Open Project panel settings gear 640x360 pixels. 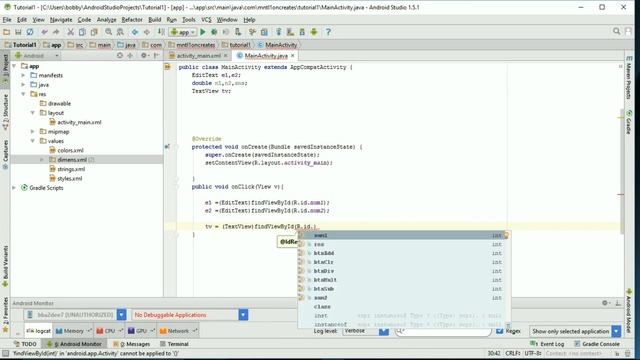(x=144, y=56)
